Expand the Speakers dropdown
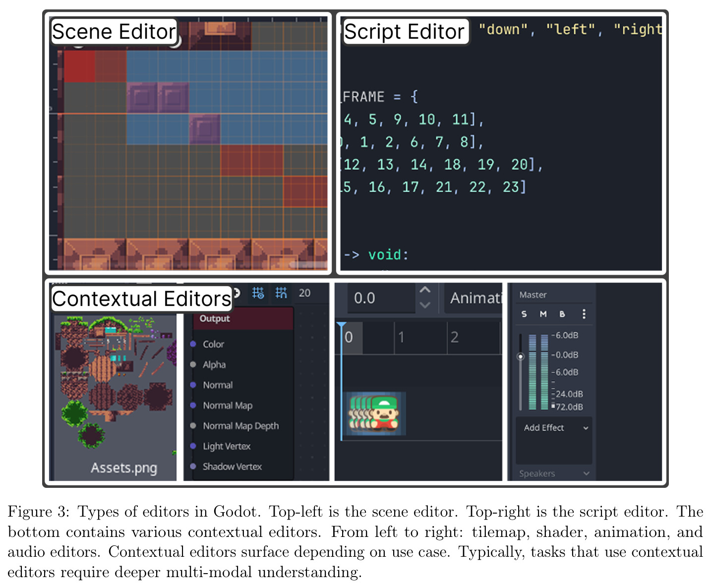 (x=554, y=473)
